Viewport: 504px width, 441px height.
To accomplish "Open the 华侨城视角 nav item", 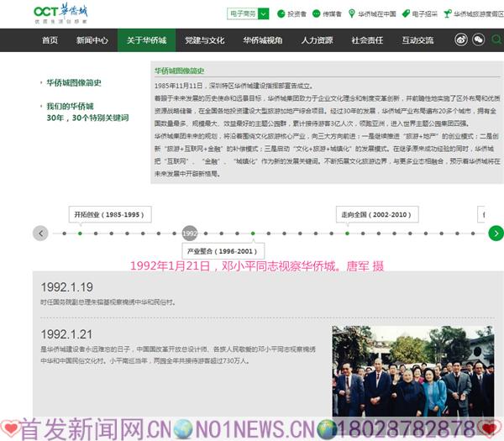I will click(x=263, y=40).
